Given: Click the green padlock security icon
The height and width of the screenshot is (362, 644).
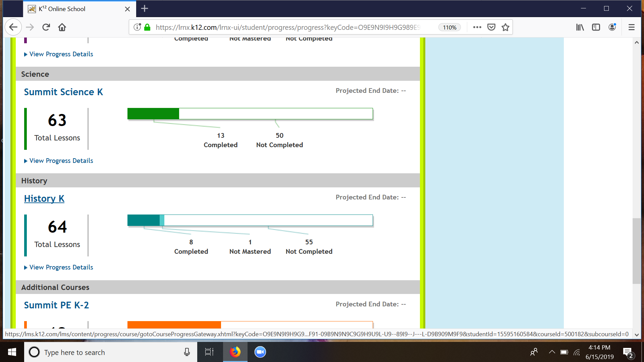Looking at the screenshot, I should coord(147,27).
